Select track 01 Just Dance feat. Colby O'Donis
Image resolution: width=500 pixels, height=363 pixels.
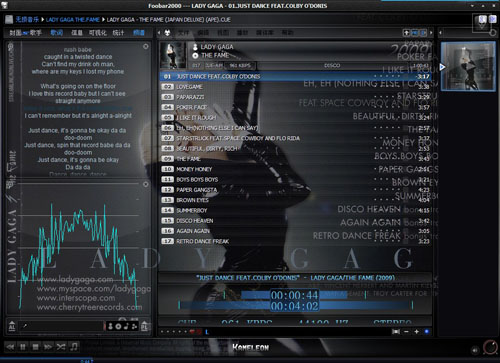(296, 76)
